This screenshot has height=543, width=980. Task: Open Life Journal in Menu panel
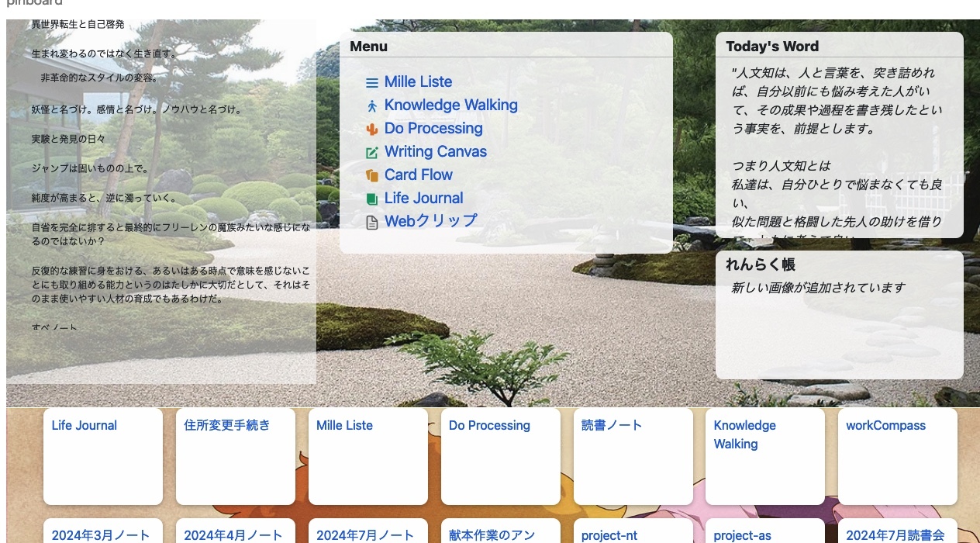click(423, 198)
